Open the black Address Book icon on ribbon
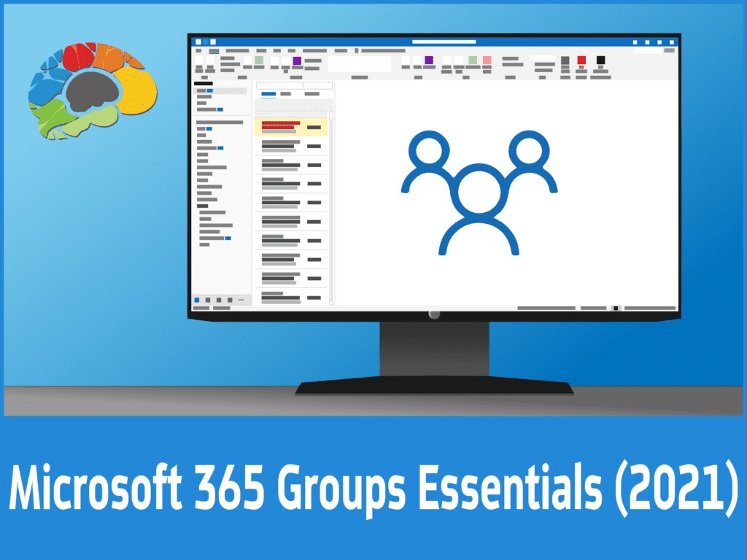Image resolution: width=747 pixels, height=560 pixels. coord(600,60)
